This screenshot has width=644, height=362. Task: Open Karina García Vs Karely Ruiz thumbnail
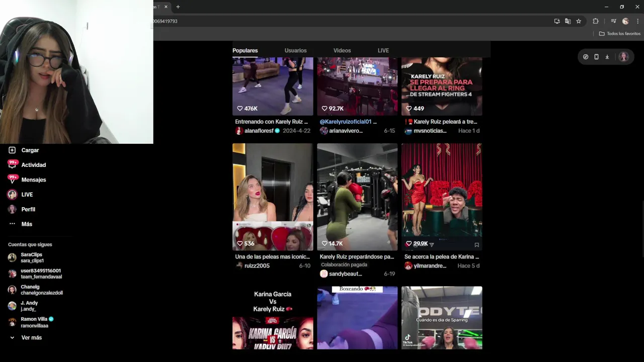273,318
